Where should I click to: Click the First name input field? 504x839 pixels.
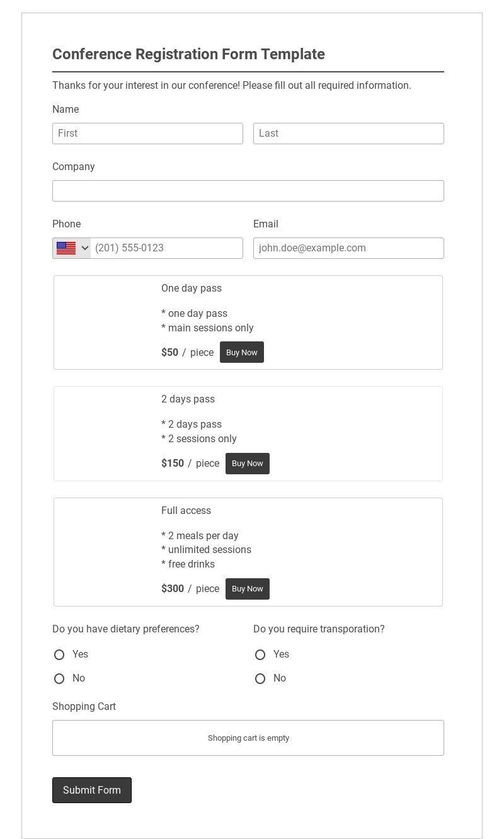click(147, 134)
